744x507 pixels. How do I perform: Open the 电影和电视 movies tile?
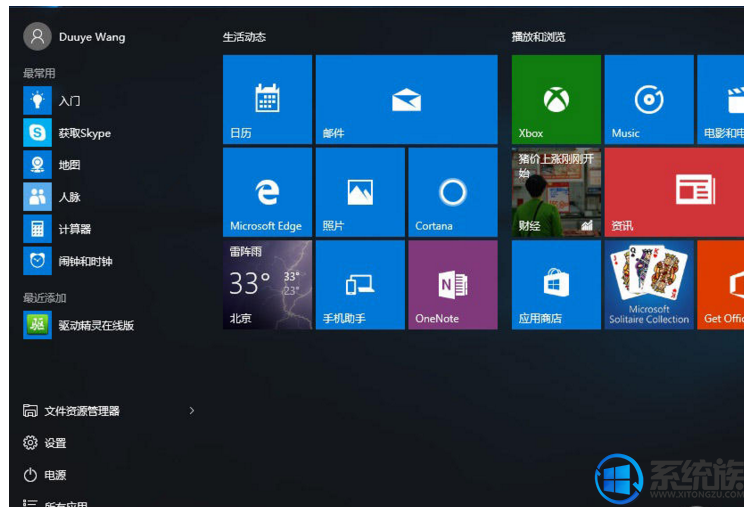click(721, 99)
